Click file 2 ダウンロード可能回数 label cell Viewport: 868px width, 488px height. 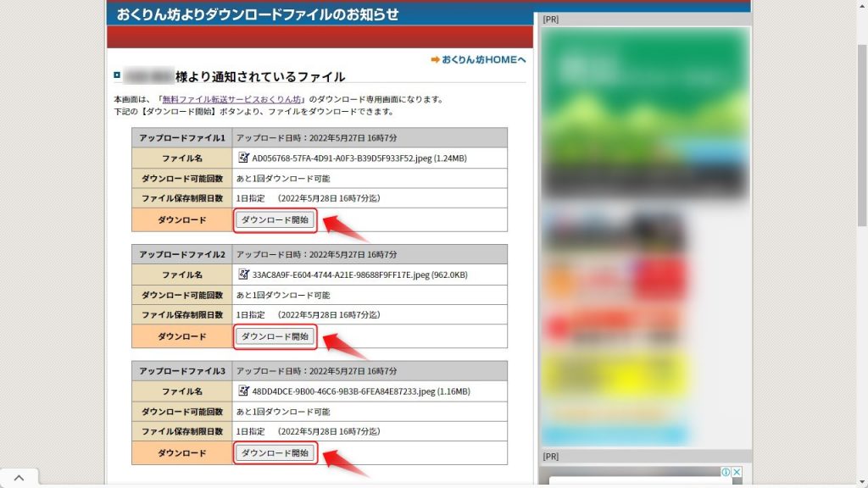pos(182,295)
